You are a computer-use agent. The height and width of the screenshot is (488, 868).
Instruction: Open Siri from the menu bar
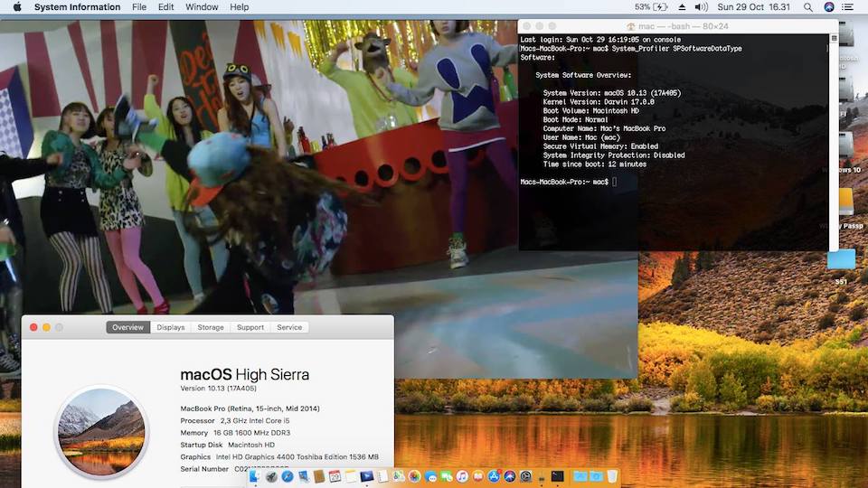[x=829, y=7]
